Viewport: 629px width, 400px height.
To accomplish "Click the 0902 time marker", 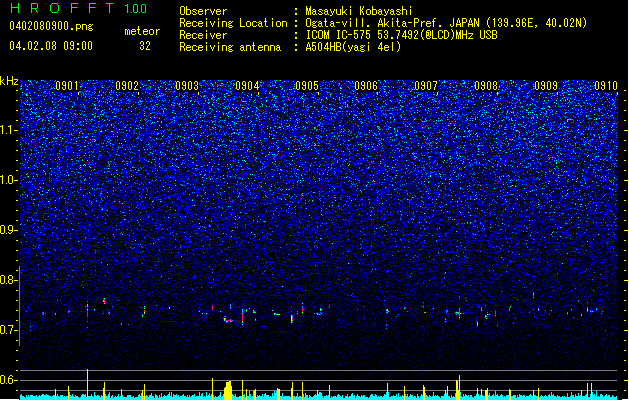I will [127, 86].
